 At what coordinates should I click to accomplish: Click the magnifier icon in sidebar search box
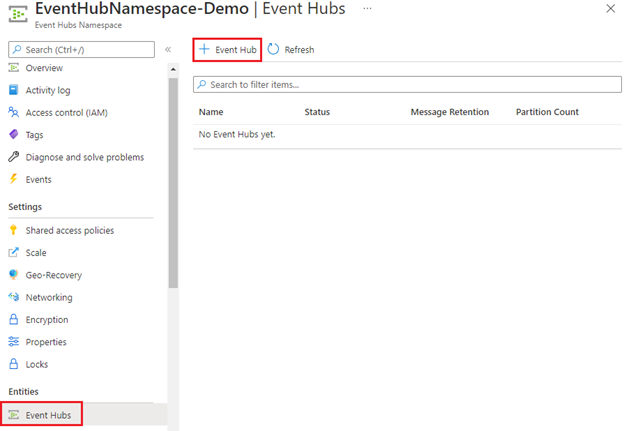click(17, 49)
